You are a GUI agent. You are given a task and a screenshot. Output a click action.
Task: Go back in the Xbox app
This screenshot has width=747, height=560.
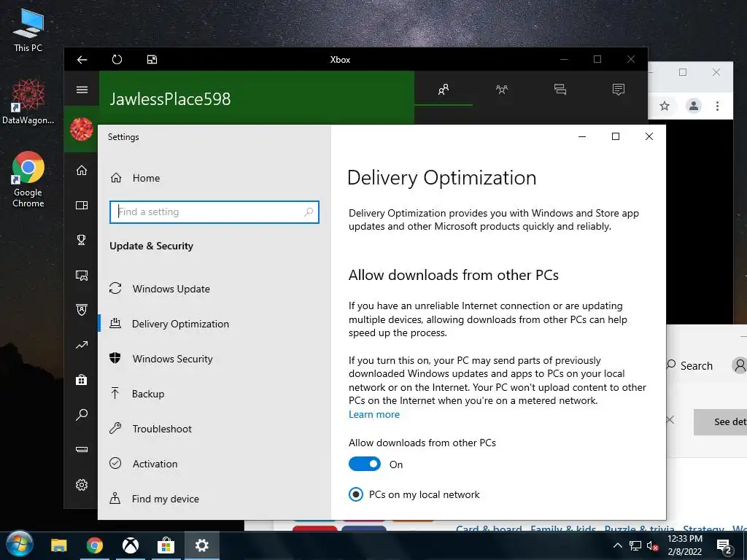tap(82, 60)
